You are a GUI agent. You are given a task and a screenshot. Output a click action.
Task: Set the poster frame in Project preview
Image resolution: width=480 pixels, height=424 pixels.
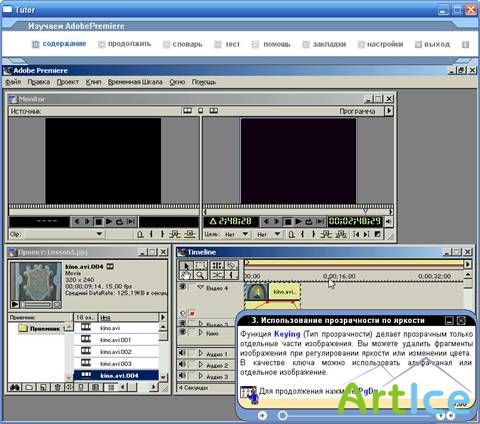click(x=57, y=304)
